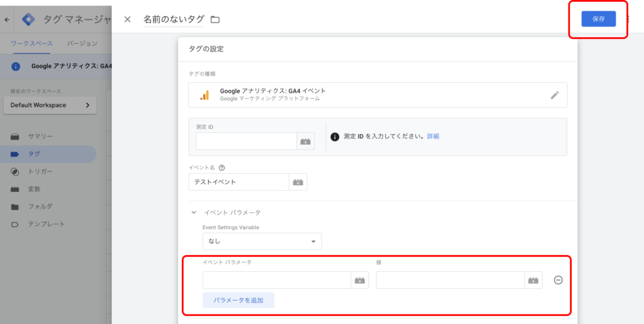
Task: Click the タグの設定 section heading
Action: (x=206, y=49)
